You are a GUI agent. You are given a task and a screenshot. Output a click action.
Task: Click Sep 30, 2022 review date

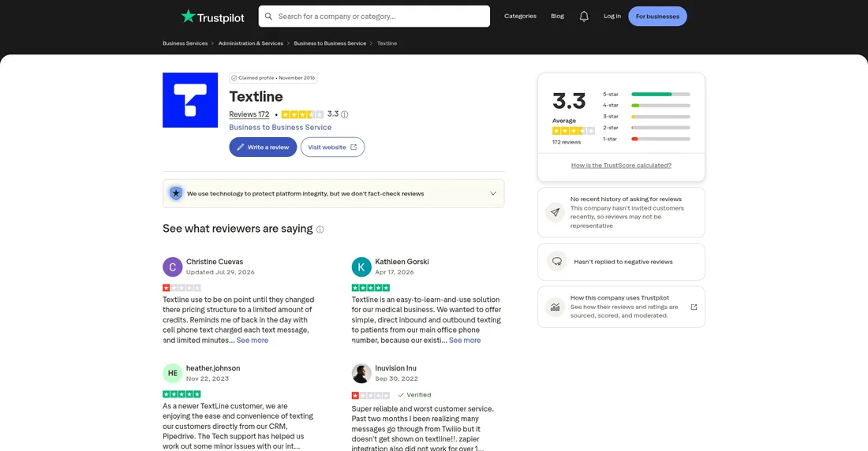pos(396,378)
